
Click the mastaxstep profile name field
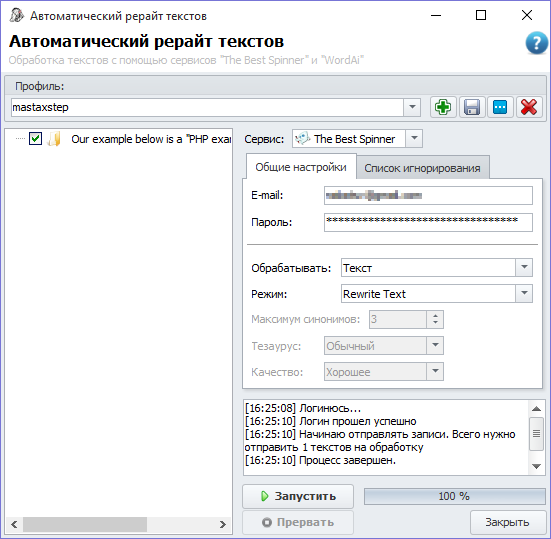point(207,107)
